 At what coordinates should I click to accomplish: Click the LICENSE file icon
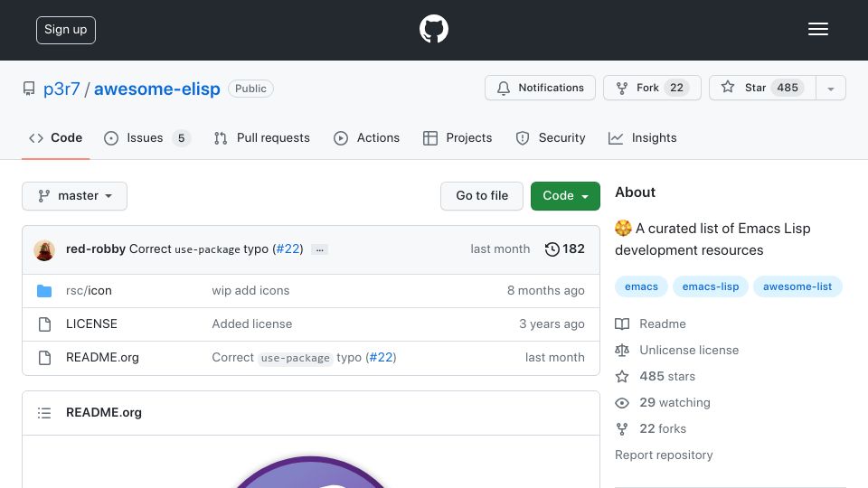(45, 324)
